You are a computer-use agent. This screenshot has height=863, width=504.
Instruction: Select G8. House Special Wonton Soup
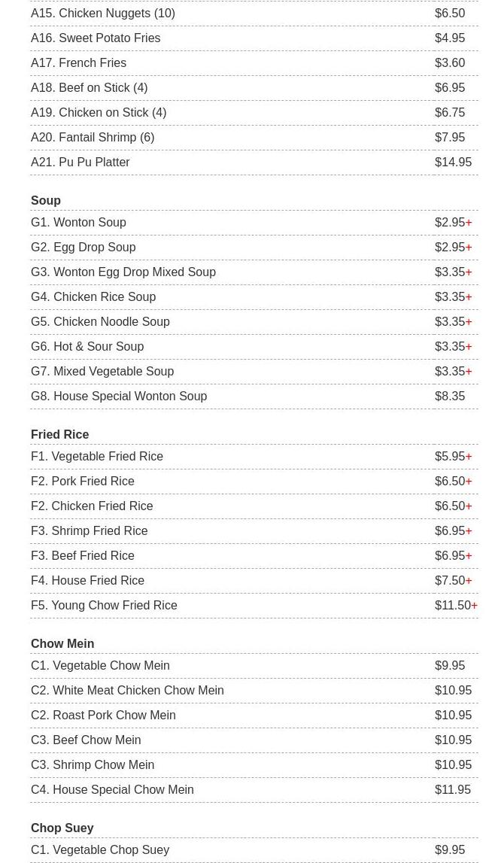click(254, 397)
